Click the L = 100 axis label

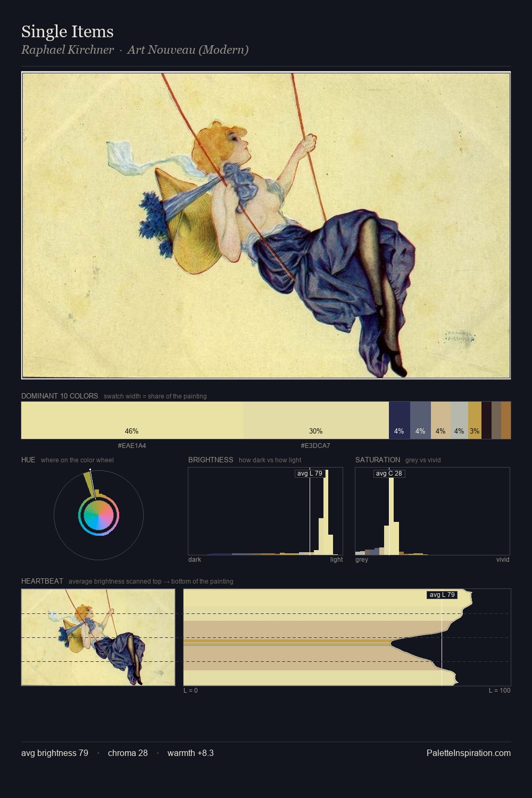tap(500, 691)
